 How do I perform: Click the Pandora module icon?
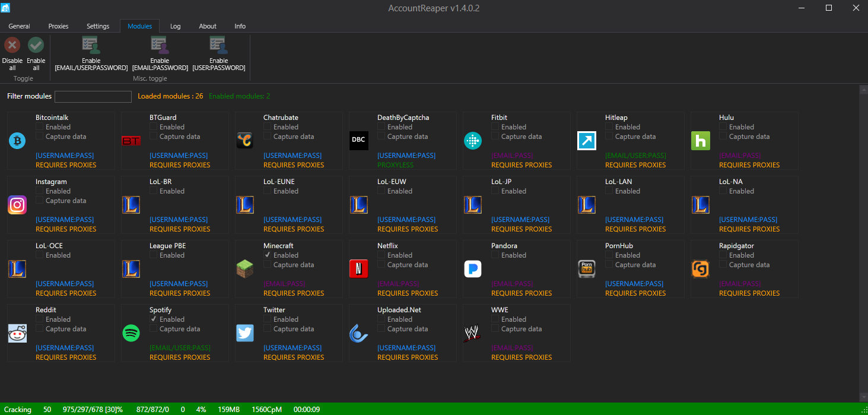(473, 269)
